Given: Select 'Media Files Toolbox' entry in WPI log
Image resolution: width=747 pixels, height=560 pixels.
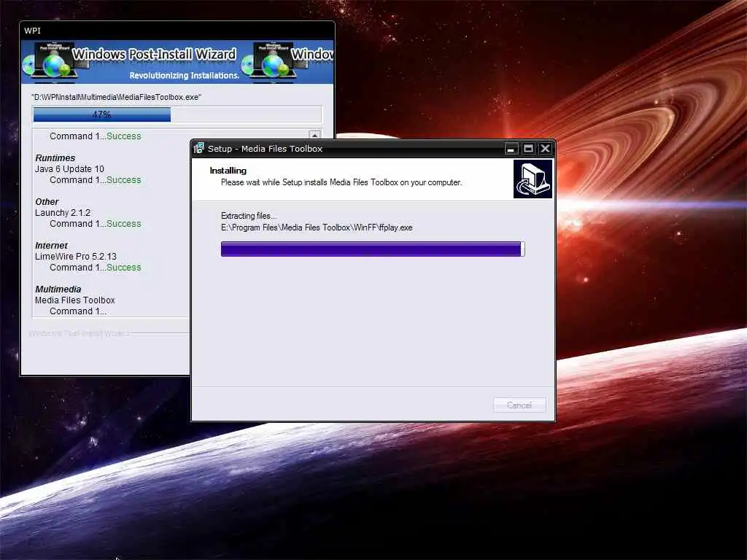Looking at the screenshot, I should pyautogui.click(x=75, y=300).
